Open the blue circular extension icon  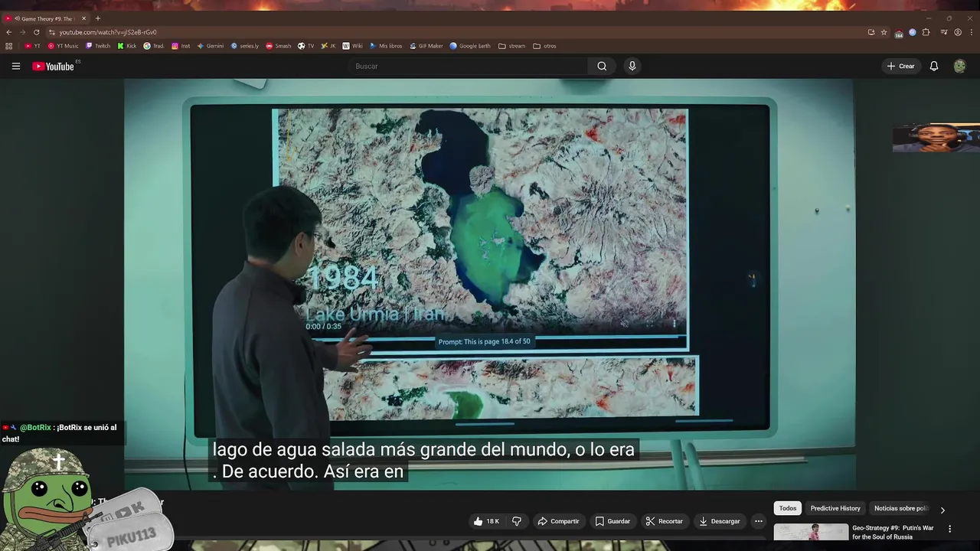pyautogui.click(x=913, y=32)
